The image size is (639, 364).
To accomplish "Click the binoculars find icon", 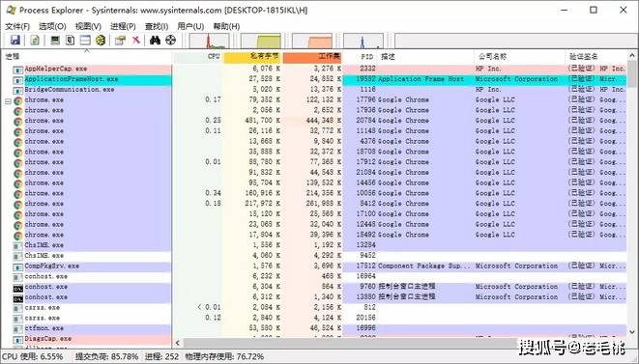I will (x=155, y=40).
